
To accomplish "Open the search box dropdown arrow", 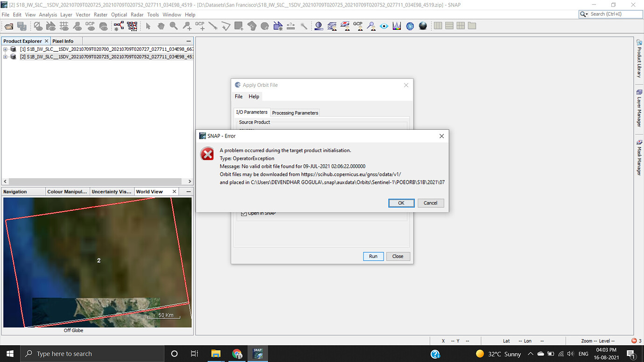I will click(x=587, y=14).
